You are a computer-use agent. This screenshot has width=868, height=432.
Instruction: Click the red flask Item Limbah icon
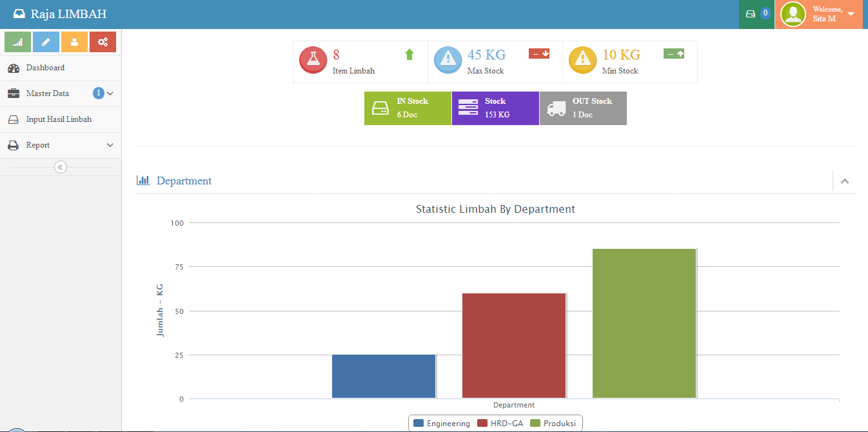313,60
